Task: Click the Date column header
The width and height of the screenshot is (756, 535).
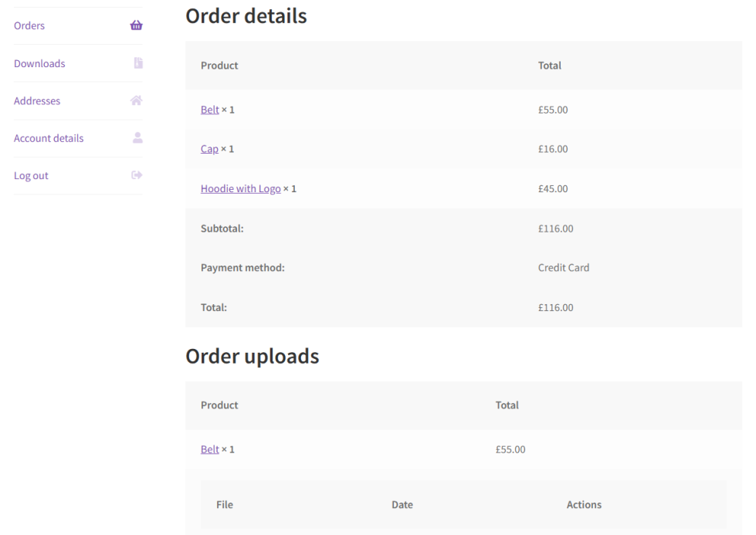Action: click(402, 505)
